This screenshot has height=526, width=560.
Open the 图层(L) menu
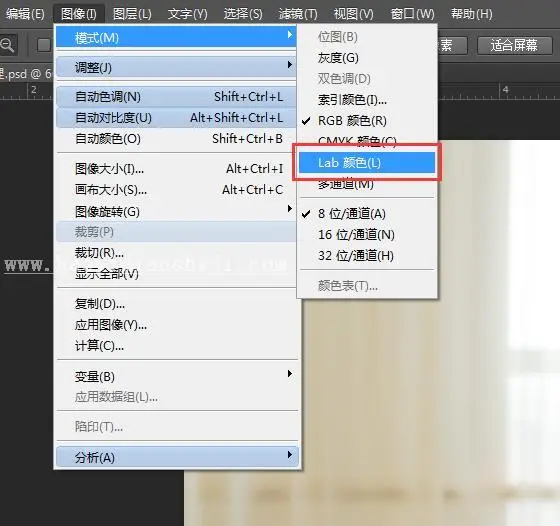tap(132, 14)
